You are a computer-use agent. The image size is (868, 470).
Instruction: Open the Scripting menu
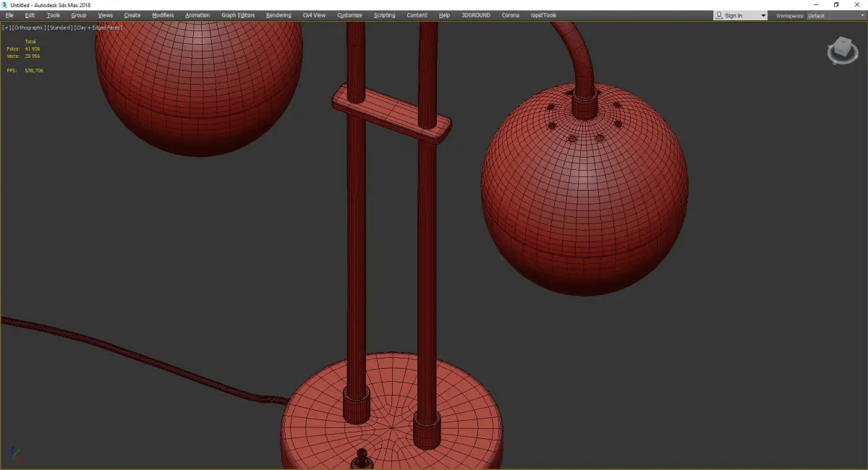coord(384,15)
